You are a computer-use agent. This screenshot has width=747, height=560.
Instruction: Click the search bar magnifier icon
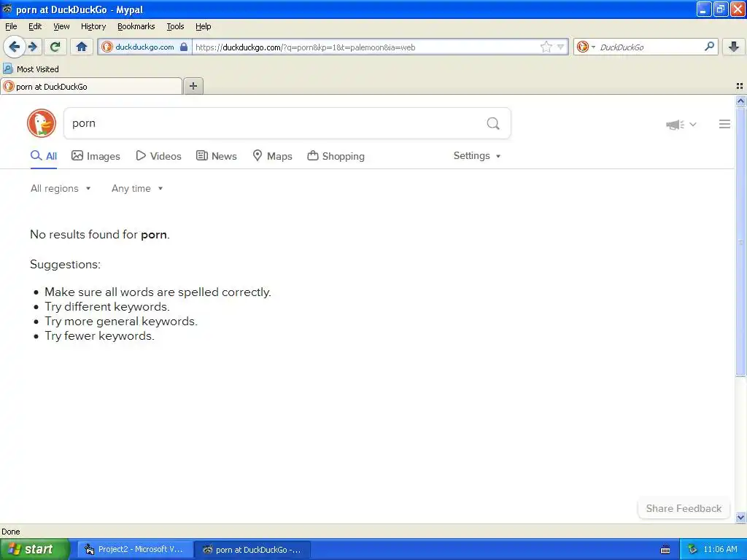click(709, 47)
